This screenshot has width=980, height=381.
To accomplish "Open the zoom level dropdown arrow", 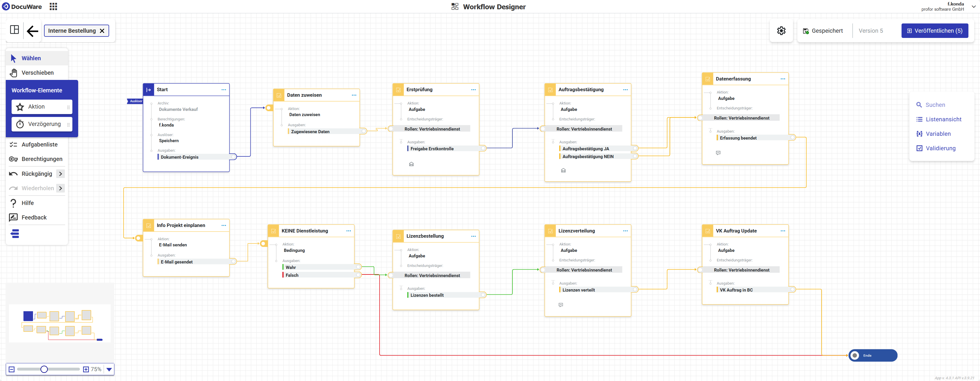I will [109, 369].
